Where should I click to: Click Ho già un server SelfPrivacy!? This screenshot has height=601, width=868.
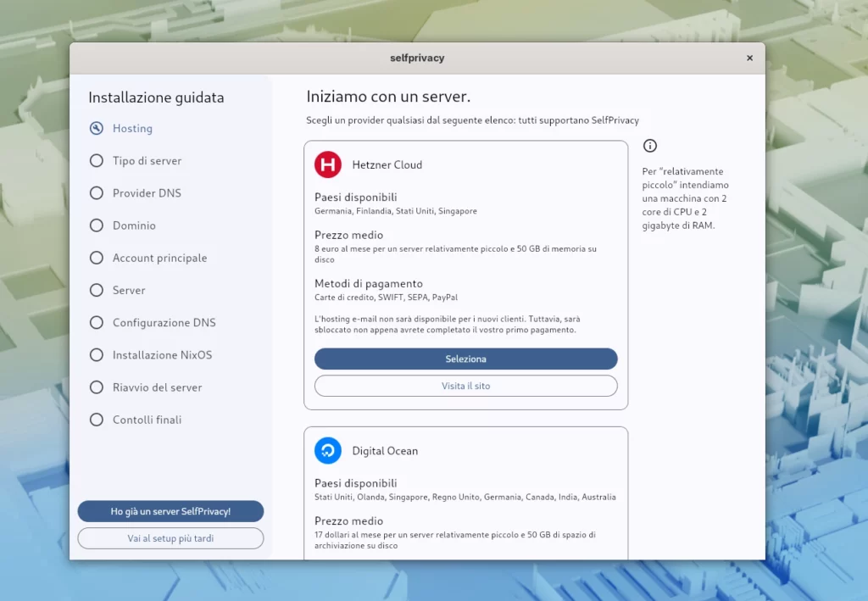[x=170, y=511]
